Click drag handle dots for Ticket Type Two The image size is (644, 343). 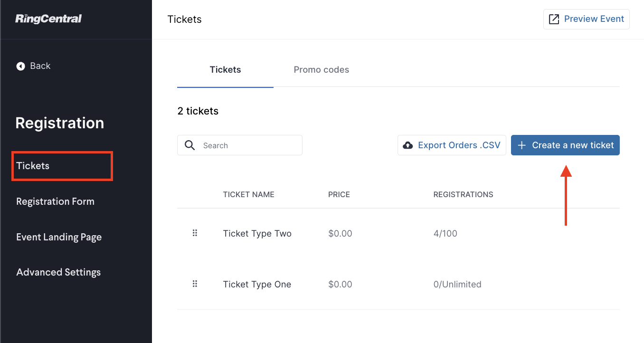pyautogui.click(x=195, y=233)
